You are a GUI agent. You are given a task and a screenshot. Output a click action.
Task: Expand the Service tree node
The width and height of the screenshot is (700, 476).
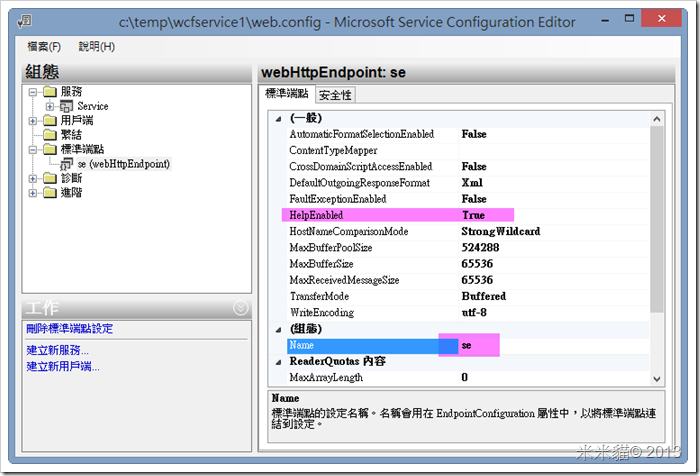coord(50,107)
